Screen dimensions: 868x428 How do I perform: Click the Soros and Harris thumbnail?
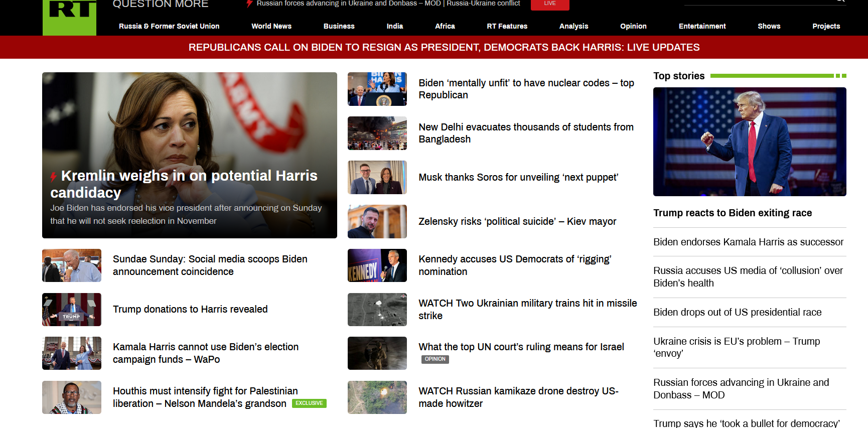(377, 177)
